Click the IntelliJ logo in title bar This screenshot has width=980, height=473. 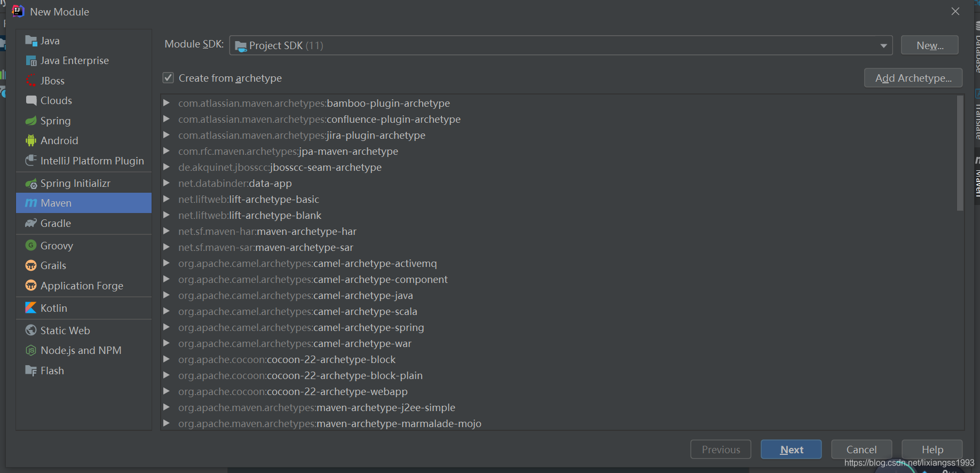click(18, 11)
